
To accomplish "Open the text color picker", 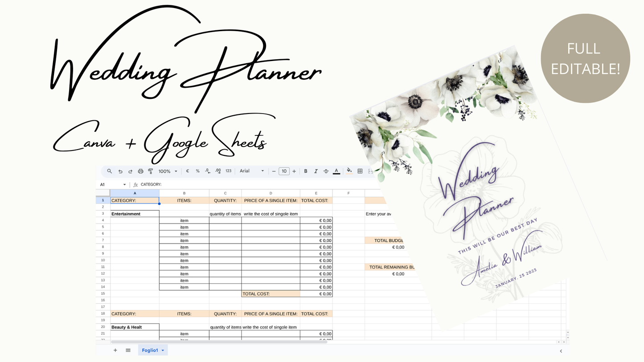I will click(x=336, y=171).
